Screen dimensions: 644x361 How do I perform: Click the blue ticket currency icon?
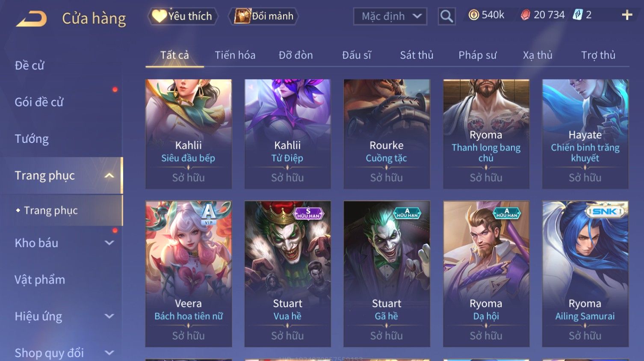[x=578, y=15]
